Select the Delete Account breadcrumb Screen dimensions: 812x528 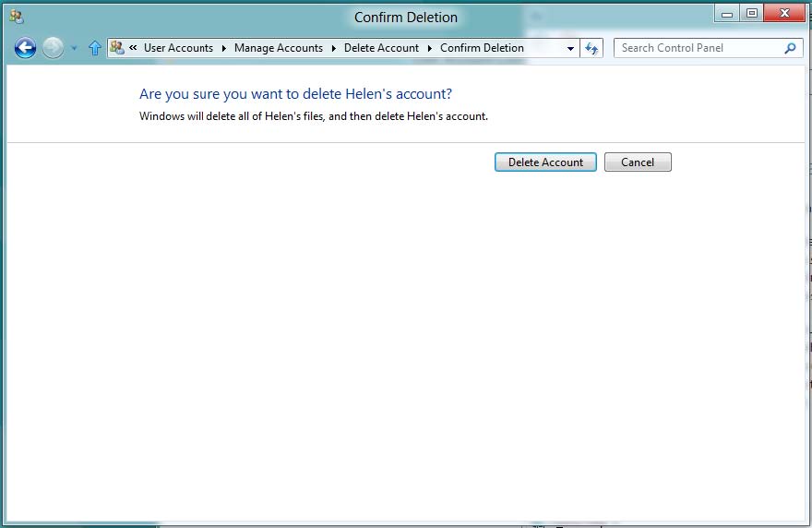click(x=381, y=48)
